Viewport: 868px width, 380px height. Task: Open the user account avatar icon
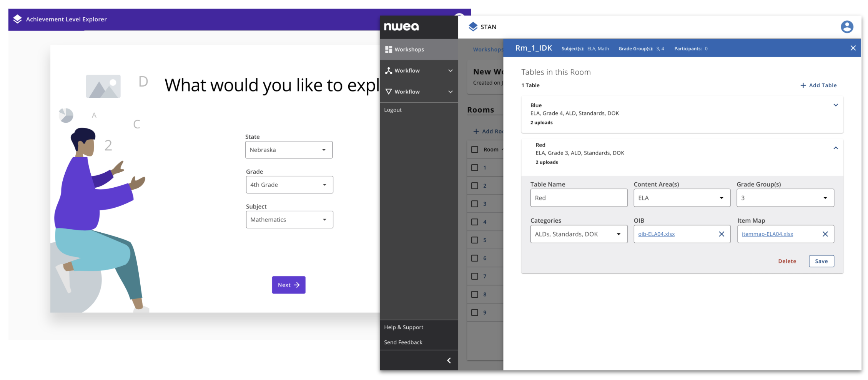pyautogui.click(x=847, y=27)
